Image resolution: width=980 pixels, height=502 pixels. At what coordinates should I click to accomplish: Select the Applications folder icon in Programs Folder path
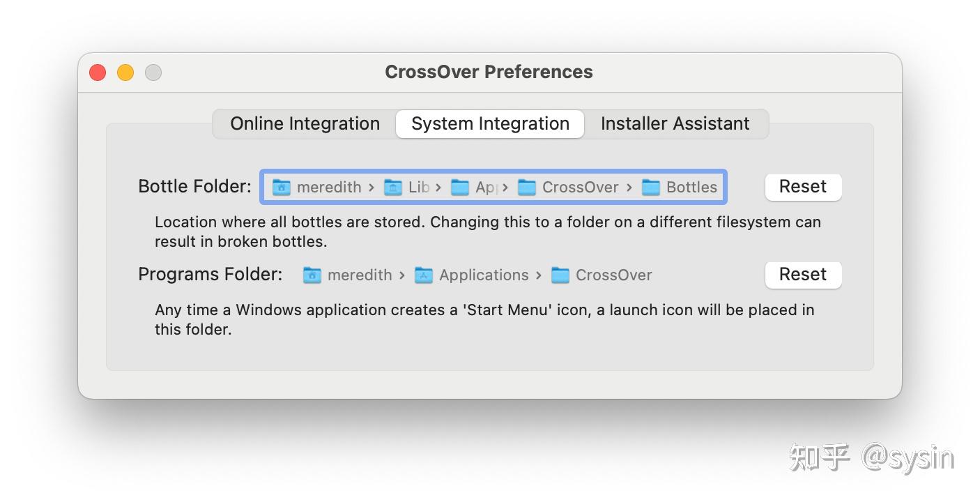click(x=424, y=275)
